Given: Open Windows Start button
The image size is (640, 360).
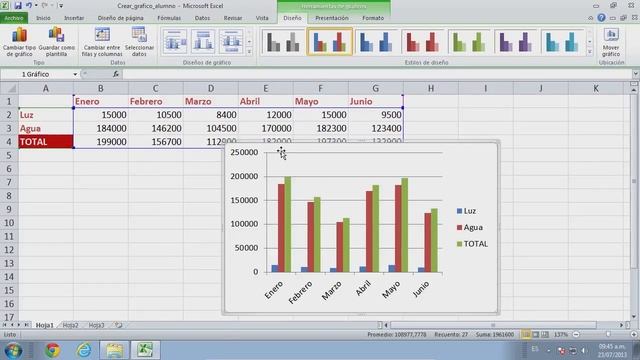Looking at the screenshot, I should (13, 350).
